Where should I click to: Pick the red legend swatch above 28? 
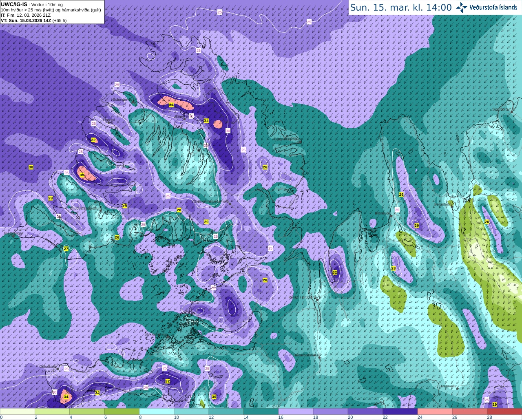pos(504,412)
